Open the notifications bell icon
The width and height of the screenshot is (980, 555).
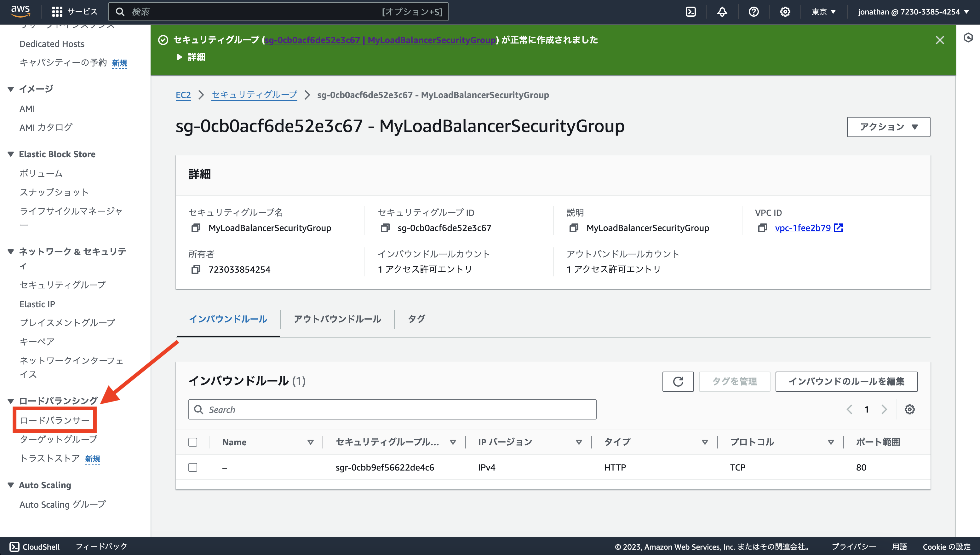(722, 11)
